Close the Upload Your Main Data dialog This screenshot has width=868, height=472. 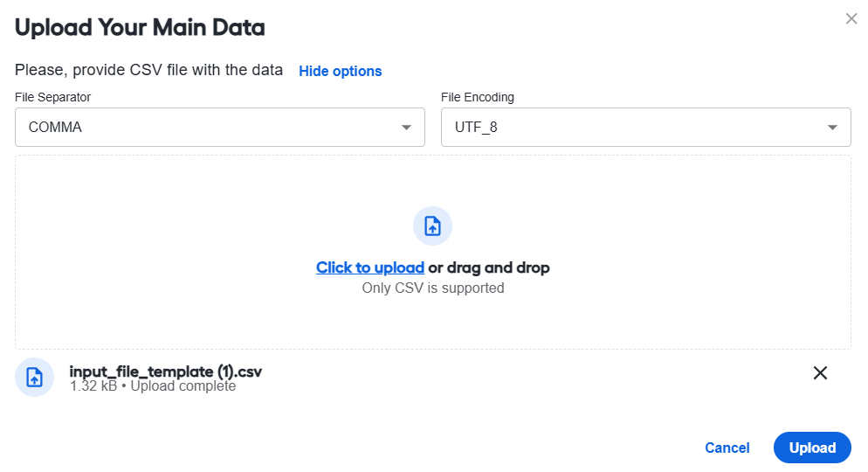click(851, 19)
